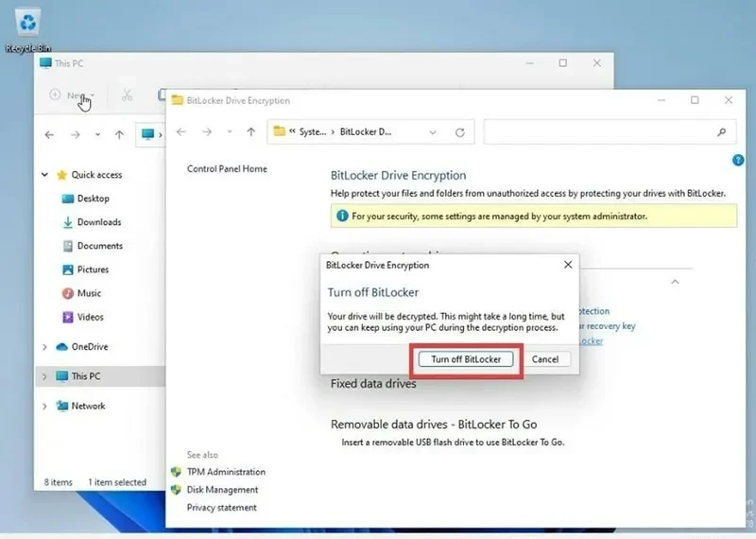Open Control Panel Home link
Viewport: 756px width, 539px height.
click(x=227, y=169)
